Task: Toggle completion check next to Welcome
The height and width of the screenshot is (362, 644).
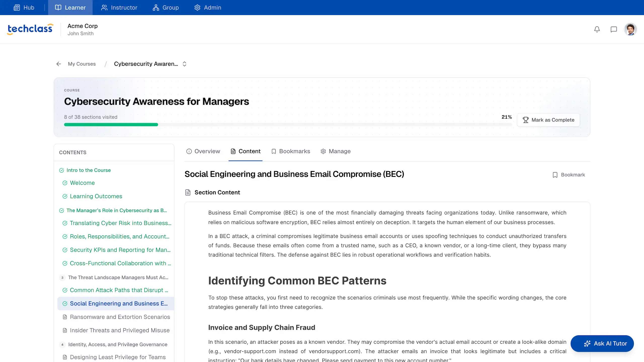Action: (65, 183)
